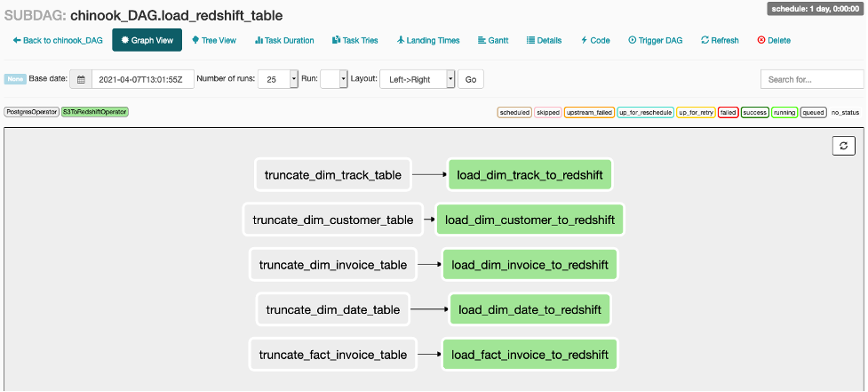The width and height of the screenshot is (868, 392).
Task: Click the graph refresh icon button
Action: point(843,147)
